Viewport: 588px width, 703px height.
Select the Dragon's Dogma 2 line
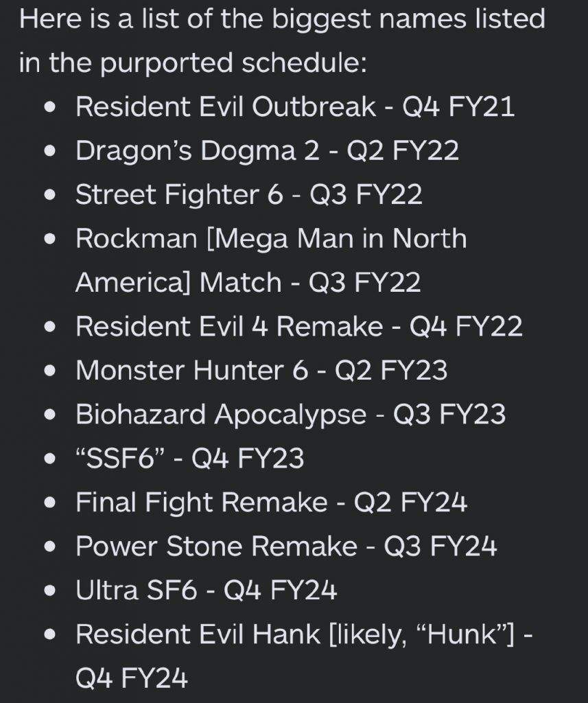(267, 150)
